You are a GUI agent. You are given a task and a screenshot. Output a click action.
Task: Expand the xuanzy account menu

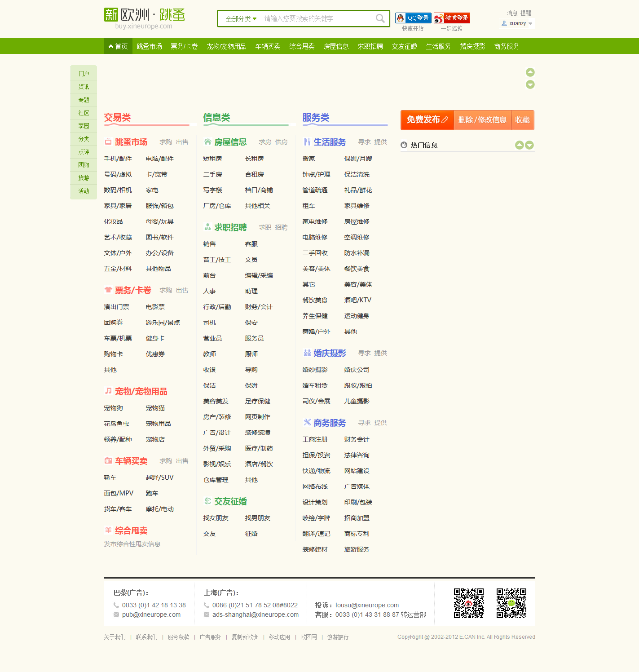(516, 23)
